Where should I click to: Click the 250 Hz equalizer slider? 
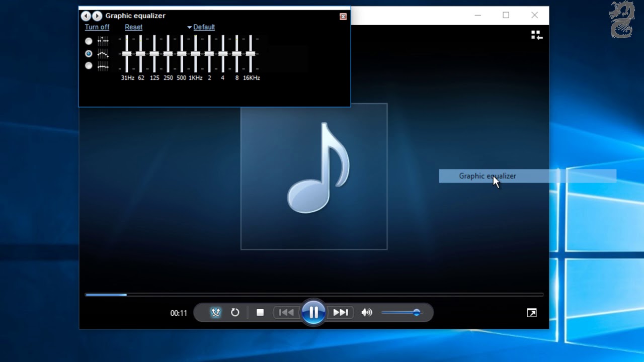click(168, 54)
